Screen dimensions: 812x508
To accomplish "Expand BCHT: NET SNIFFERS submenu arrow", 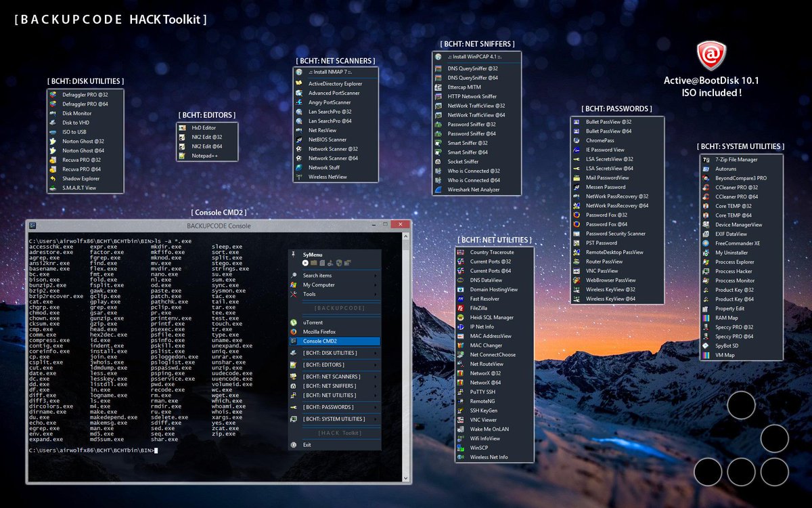I will coord(375,386).
